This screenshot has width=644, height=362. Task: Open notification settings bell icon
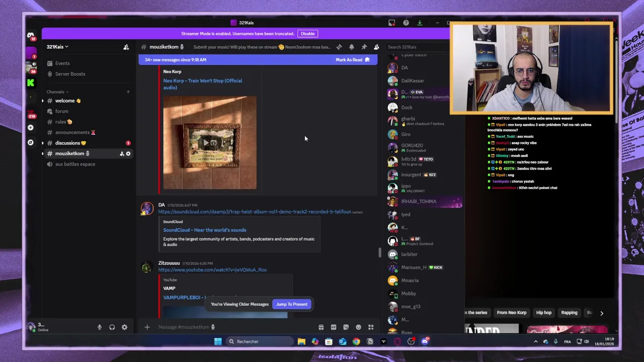click(352, 47)
